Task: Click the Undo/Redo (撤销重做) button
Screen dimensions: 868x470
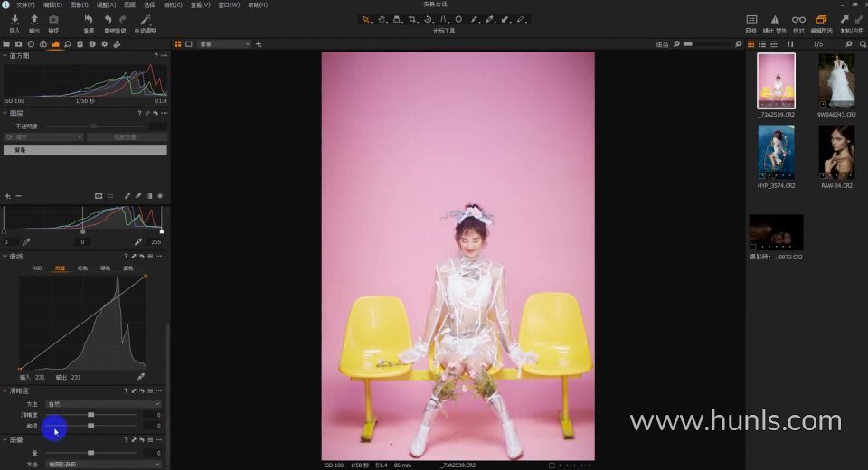Action: pyautogui.click(x=115, y=23)
